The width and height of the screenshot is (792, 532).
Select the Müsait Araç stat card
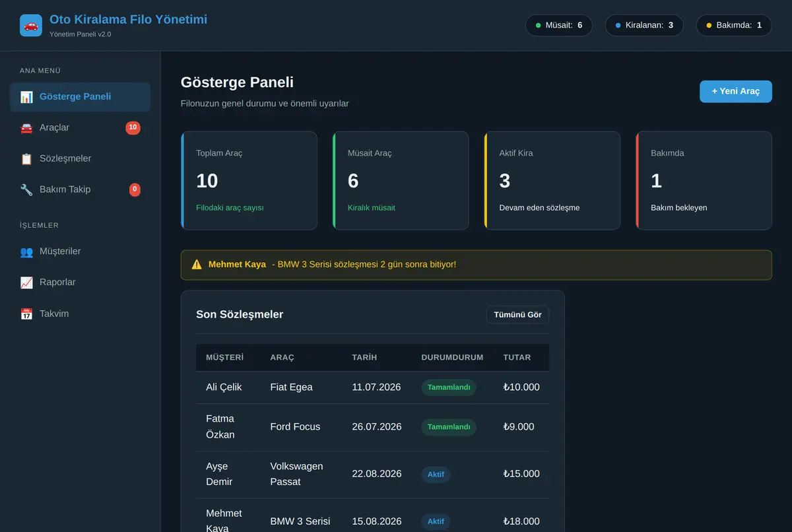tap(401, 181)
